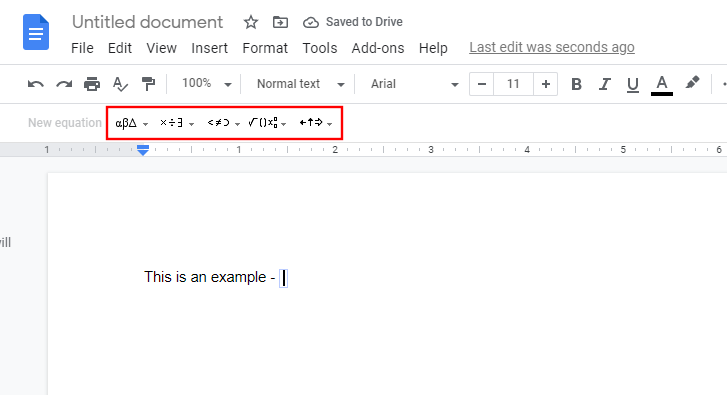Toggle Underline formatting
Viewport: 727px width, 395px height.
[632, 85]
